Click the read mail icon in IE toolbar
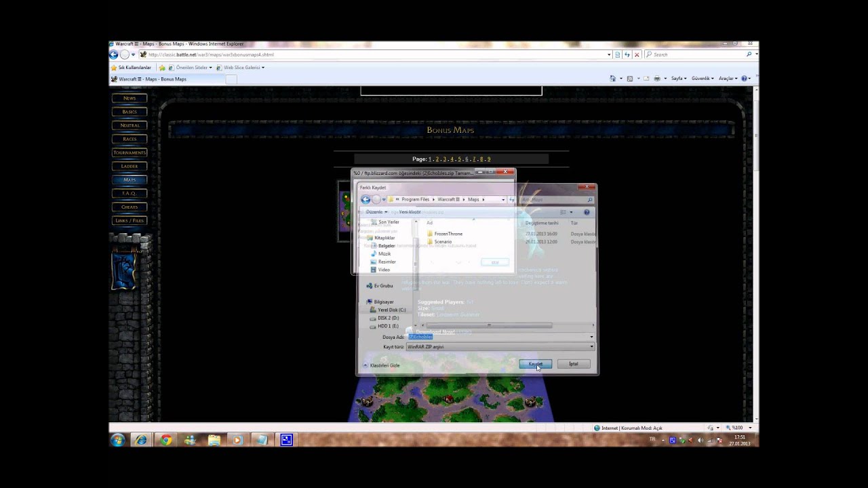 click(645, 79)
